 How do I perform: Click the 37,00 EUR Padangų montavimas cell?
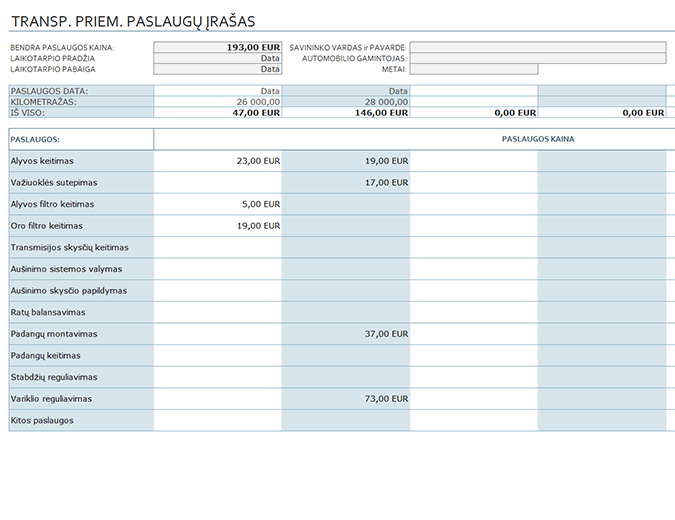pos(346,334)
